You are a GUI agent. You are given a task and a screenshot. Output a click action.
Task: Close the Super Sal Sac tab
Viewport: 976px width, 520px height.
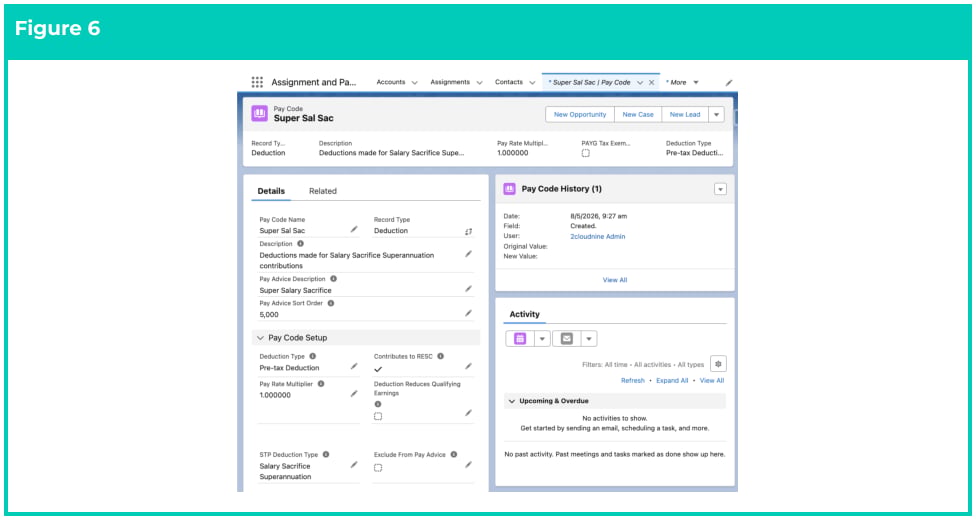click(652, 82)
